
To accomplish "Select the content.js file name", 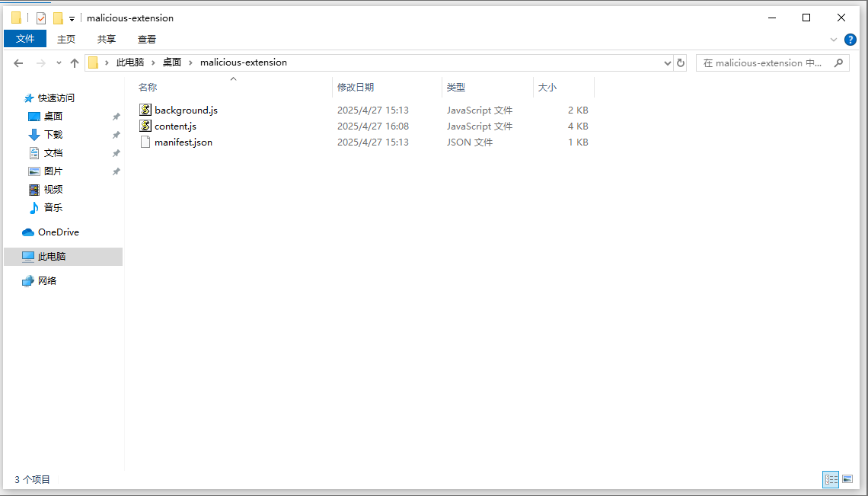I will coord(175,126).
